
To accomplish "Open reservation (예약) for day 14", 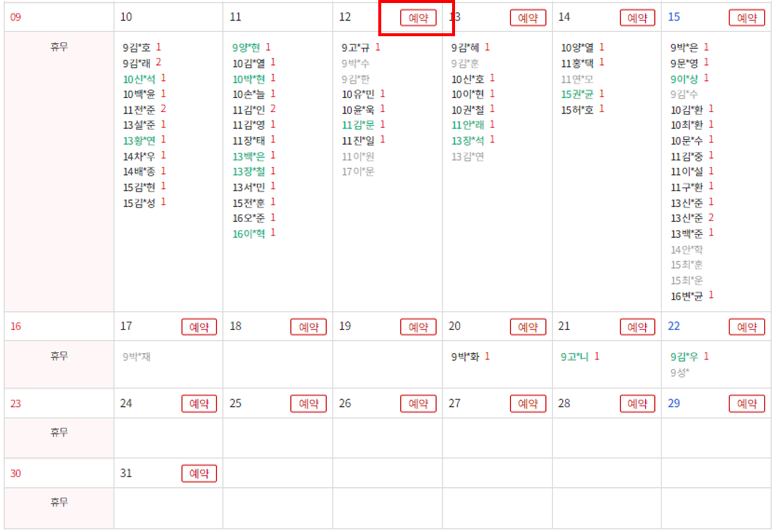I will pos(637,18).
